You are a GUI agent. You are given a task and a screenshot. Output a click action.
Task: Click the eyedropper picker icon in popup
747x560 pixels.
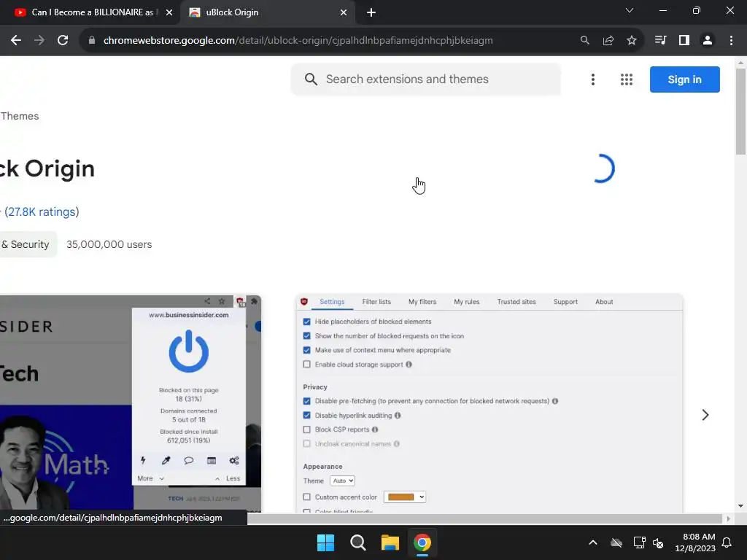[x=166, y=460]
